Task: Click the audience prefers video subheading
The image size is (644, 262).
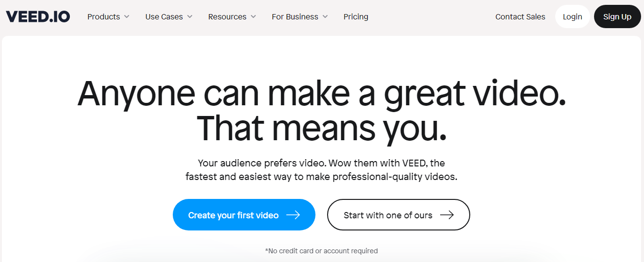Action: coord(321,170)
